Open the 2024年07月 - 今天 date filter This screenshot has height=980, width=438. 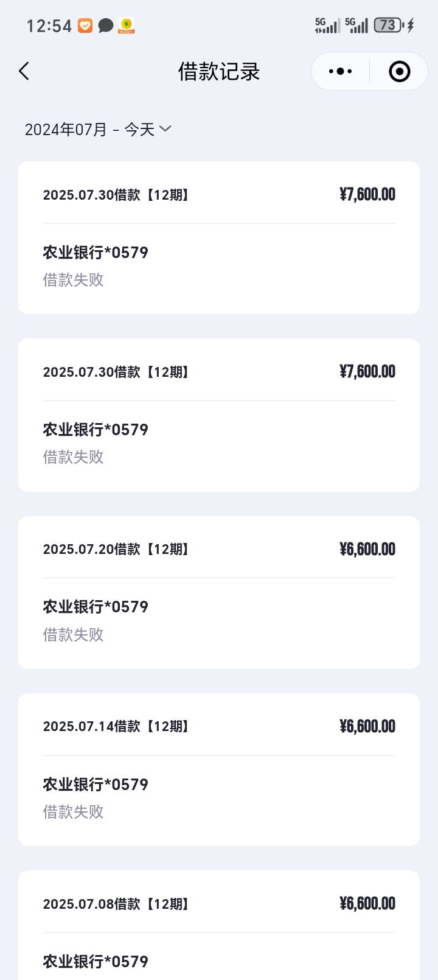tap(98, 129)
